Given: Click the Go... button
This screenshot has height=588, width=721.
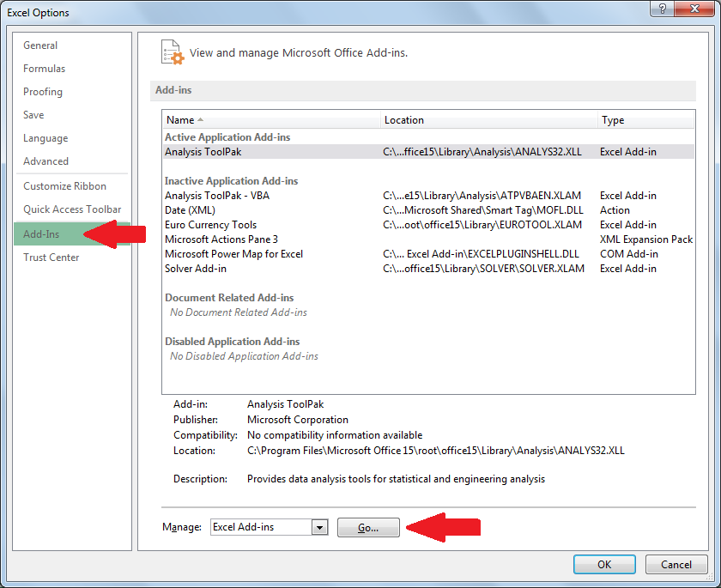Looking at the screenshot, I should click(x=368, y=527).
